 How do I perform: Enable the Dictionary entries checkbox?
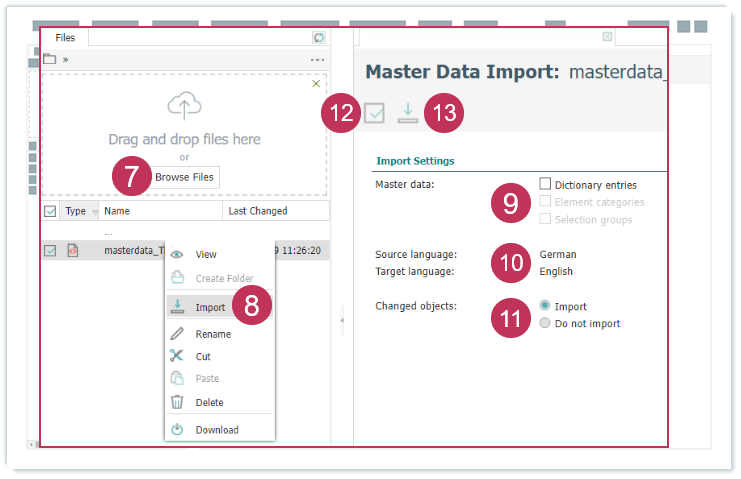pos(545,184)
